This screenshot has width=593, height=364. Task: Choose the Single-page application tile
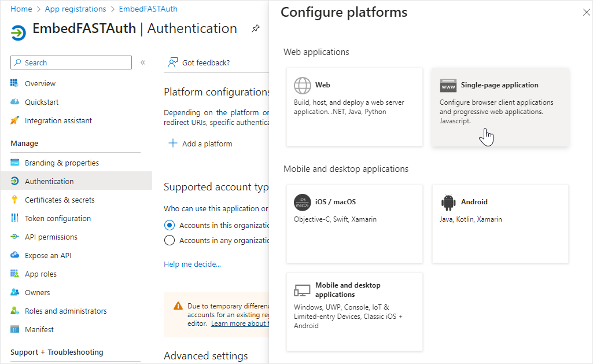pos(500,106)
